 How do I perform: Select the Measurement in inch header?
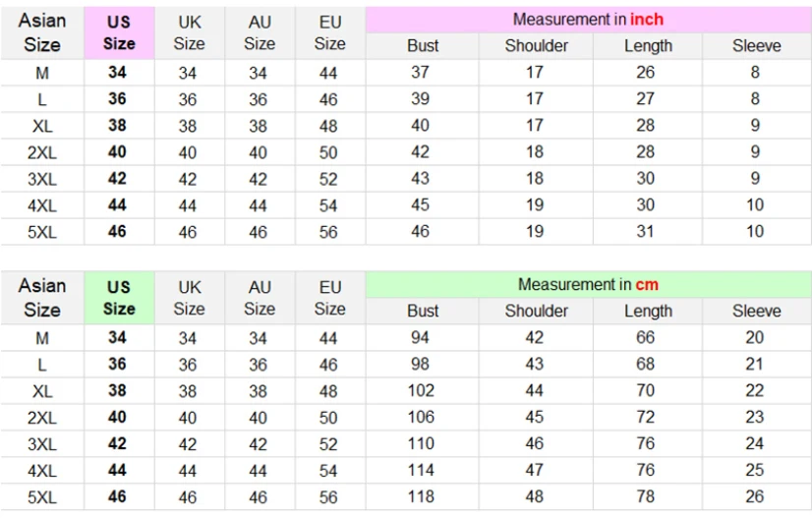[588, 20]
